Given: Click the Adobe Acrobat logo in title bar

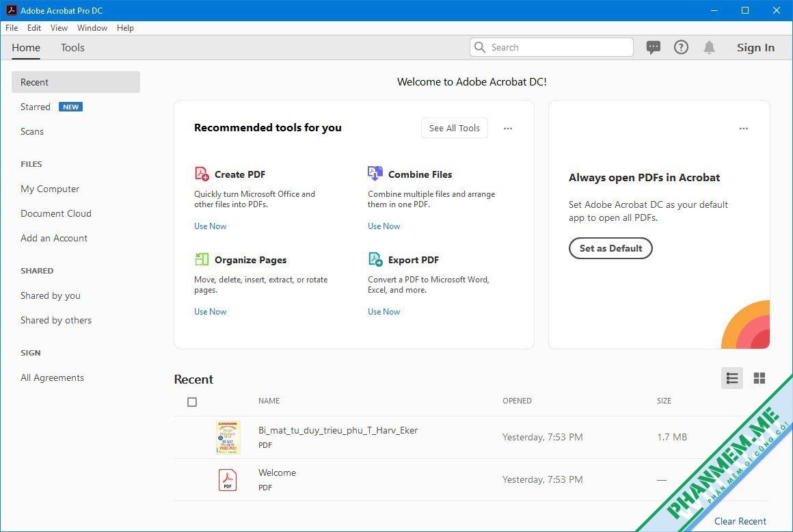Looking at the screenshot, I should (x=11, y=10).
